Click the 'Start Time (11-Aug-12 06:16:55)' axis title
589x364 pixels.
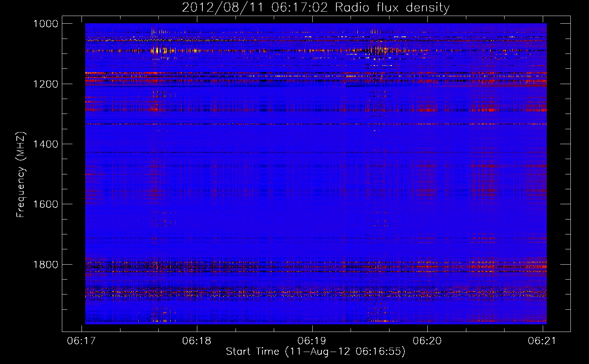(x=316, y=352)
